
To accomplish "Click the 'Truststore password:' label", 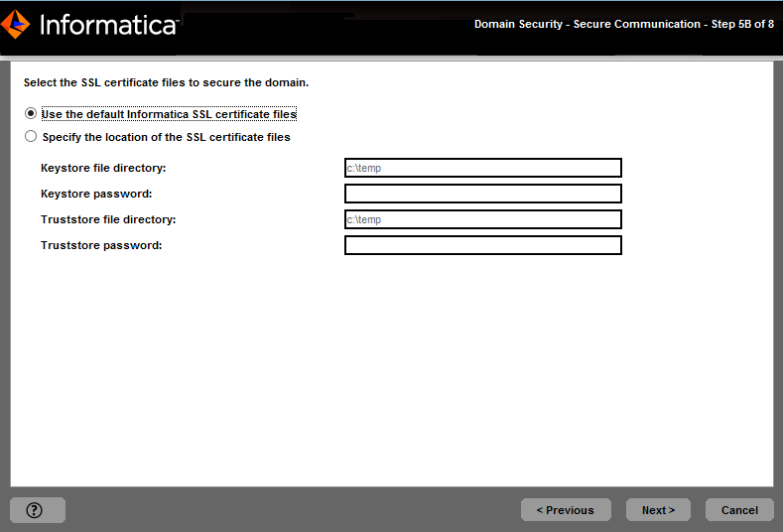I will [x=101, y=245].
